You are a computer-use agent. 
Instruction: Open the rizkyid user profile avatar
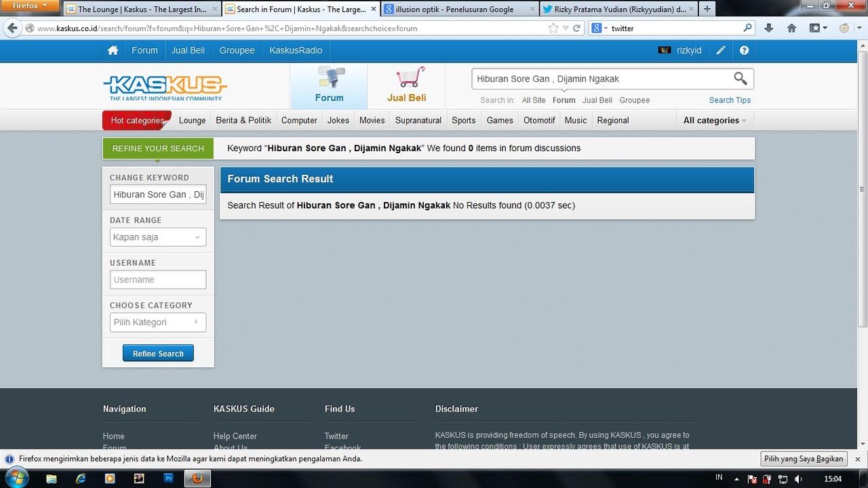pos(665,50)
